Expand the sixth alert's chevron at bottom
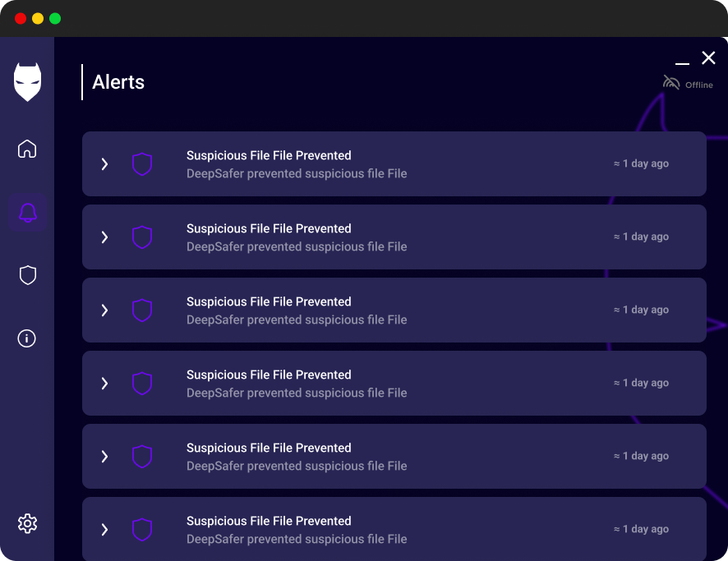The height and width of the screenshot is (561, 728). (104, 530)
